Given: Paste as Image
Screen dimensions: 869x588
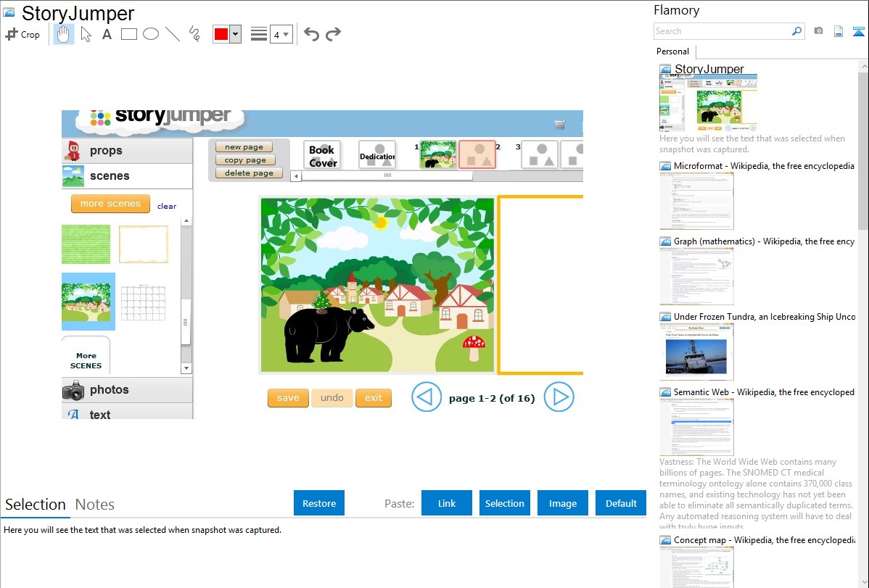Looking at the screenshot, I should (x=563, y=503).
